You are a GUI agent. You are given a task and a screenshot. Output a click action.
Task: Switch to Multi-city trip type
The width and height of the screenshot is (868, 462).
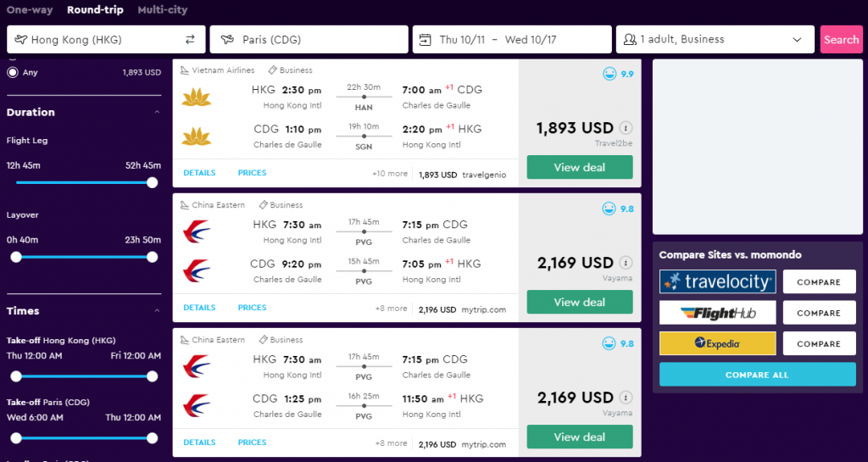tap(162, 10)
